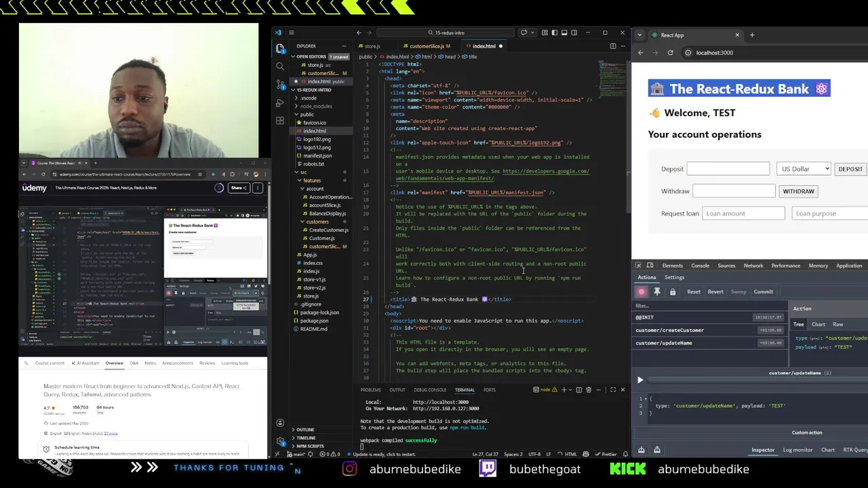Screen dimensions: 868x488
Task: Click the Loan amount input field
Action: click(744, 213)
